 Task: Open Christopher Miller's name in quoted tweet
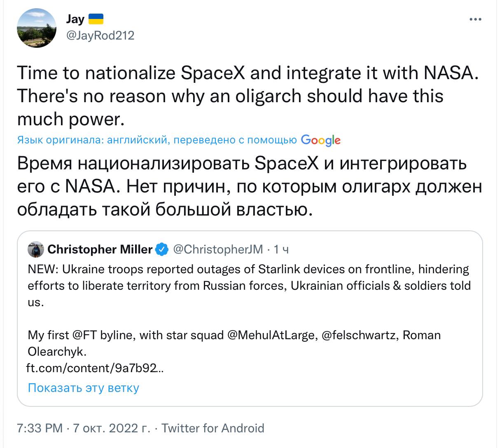100,249
